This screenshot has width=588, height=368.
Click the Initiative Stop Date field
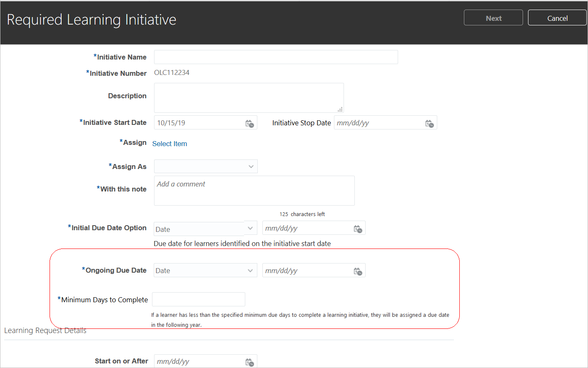point(378,123)
